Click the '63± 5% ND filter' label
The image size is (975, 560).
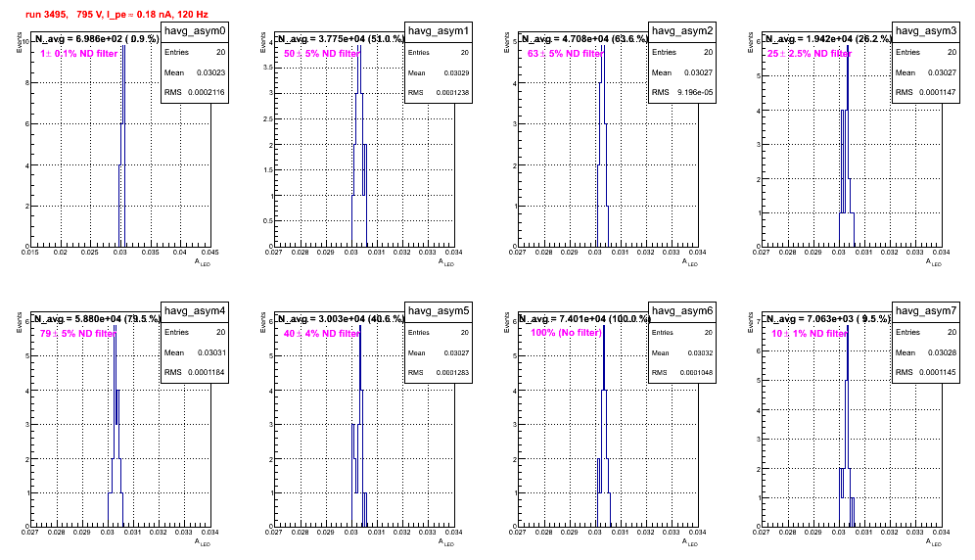click(565, 54)
